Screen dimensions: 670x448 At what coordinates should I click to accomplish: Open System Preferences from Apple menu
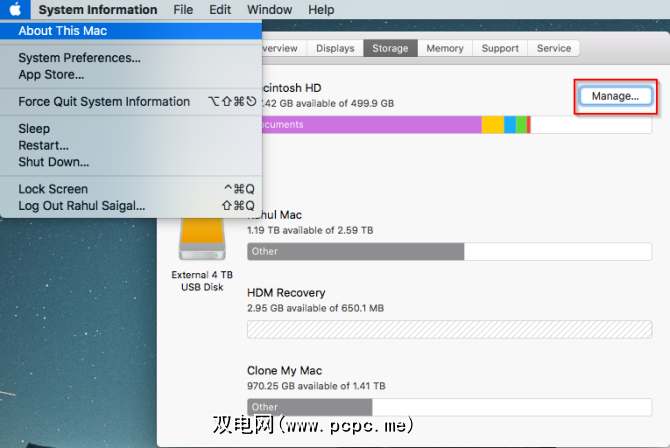pos(79,58)
